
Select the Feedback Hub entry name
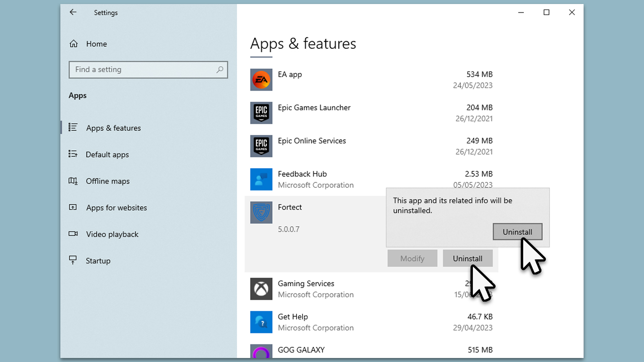point(302,174)
